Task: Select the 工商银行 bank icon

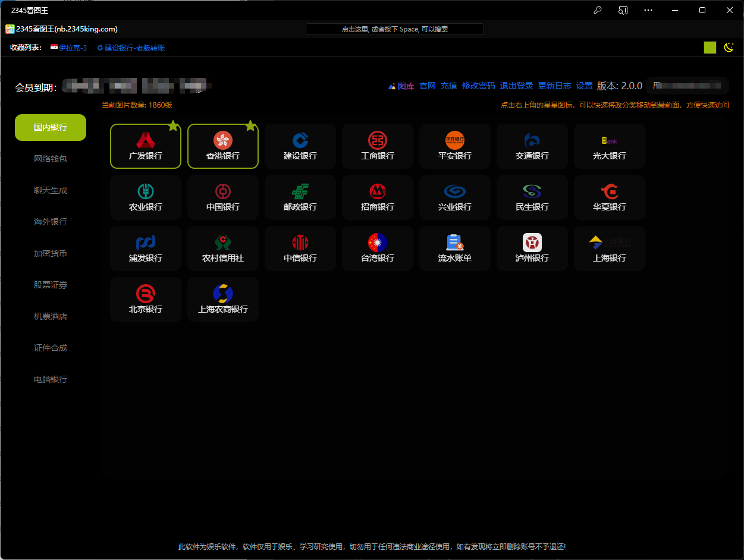Action: pos(378,146)
